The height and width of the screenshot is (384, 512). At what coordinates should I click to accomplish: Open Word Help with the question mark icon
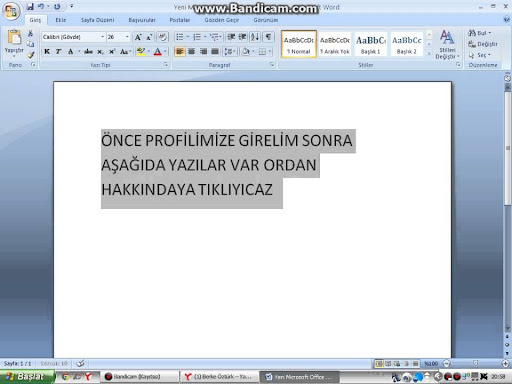[507, 20]
